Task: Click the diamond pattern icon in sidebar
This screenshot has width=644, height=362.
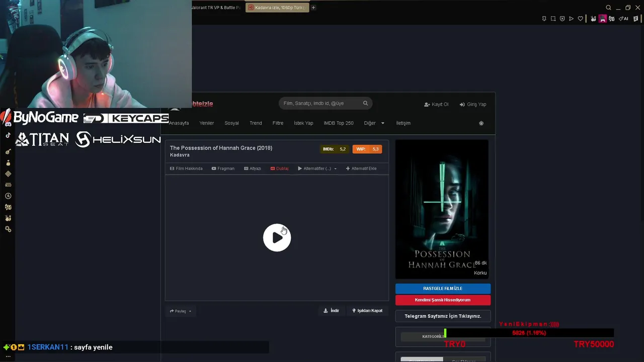Action: coord(8,174)
